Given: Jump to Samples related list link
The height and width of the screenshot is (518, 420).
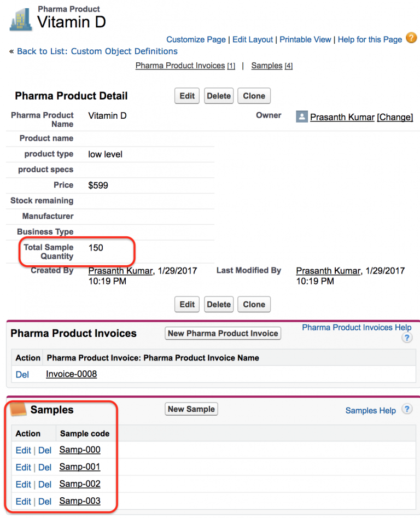Looking at the screenshot, I should pyautogui.click(x=266, y=66).
